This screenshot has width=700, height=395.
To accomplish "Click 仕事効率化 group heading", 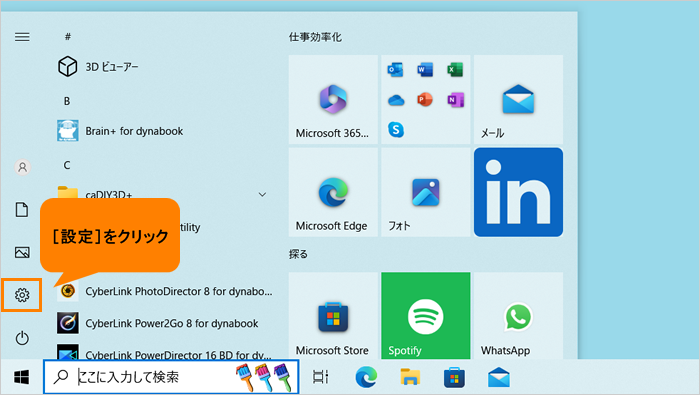I will (315, 37).
